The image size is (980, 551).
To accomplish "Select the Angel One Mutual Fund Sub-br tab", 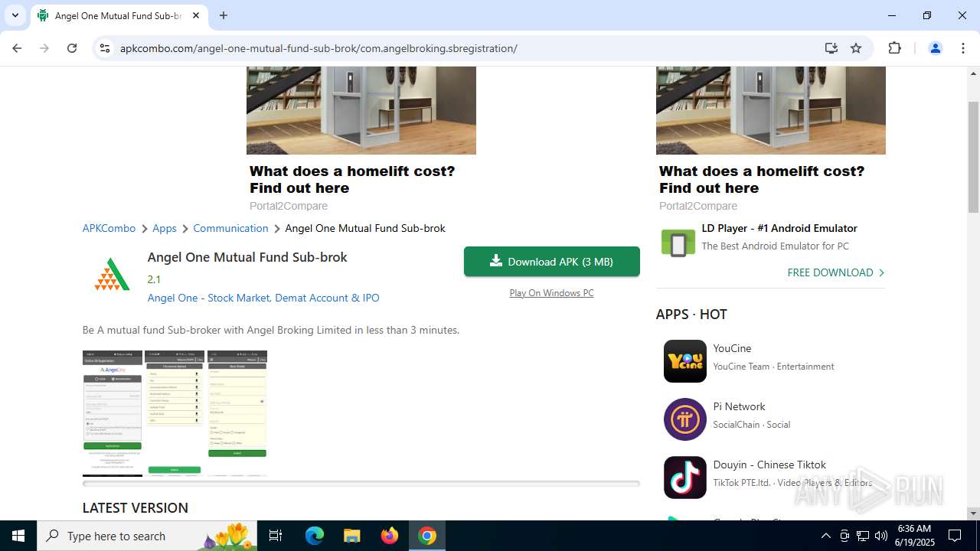I will 119,15.
